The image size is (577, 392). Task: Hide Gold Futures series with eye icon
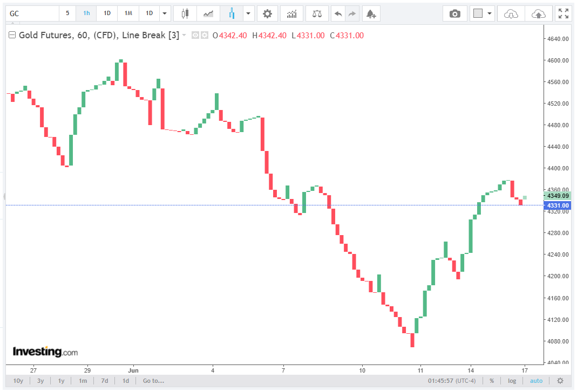(195, 35)
